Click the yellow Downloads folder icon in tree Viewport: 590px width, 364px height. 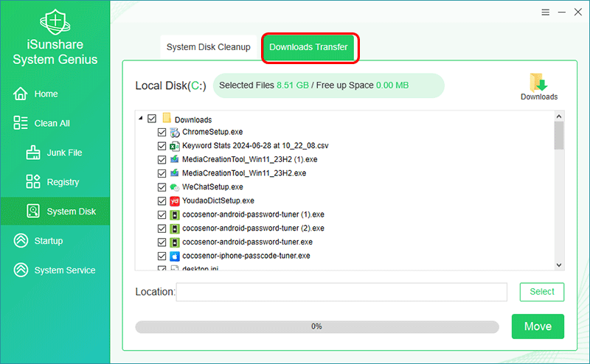167,118
